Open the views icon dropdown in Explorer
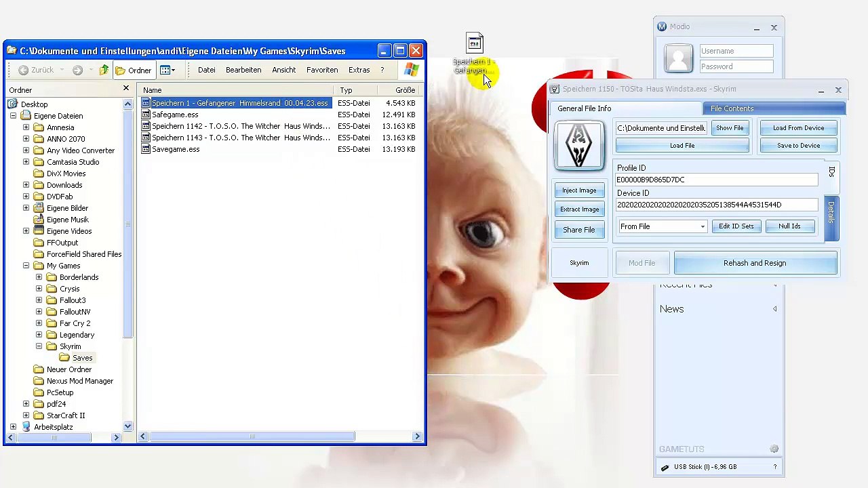The width and height of the screenshot is (868, 488). point(167,70)
